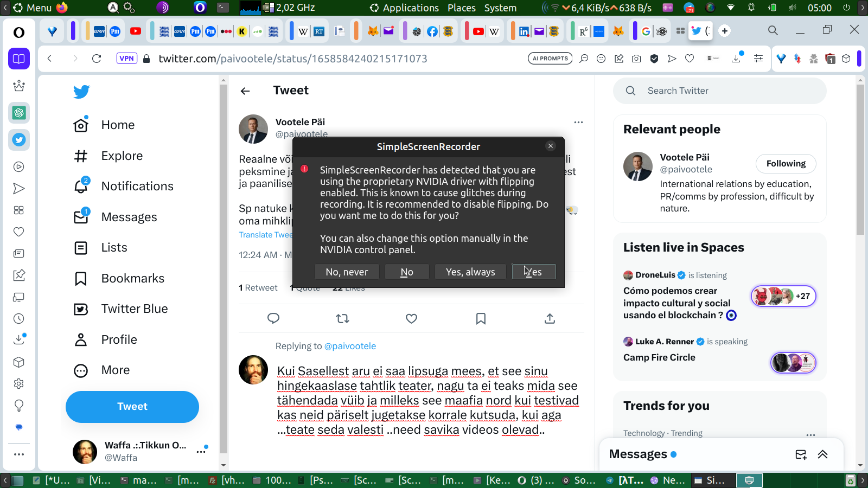
Task: Search open tabs with magnifier icon
Action: pos(773,30)
